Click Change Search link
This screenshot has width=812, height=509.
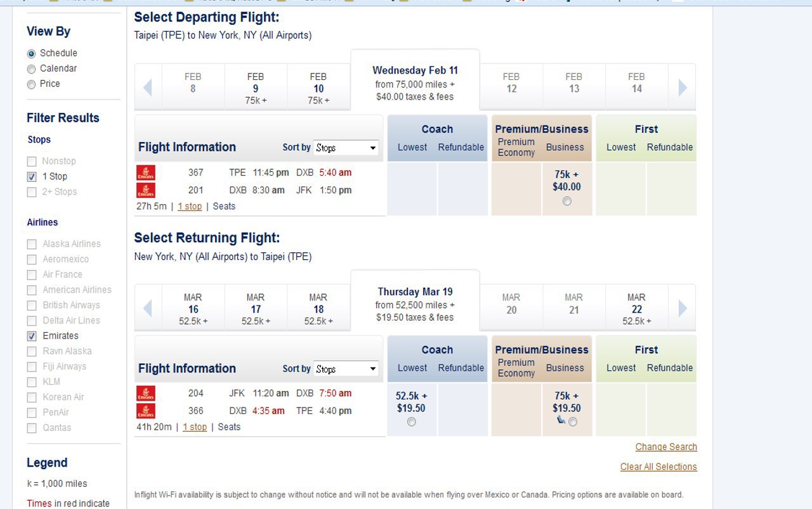(666, 447)
